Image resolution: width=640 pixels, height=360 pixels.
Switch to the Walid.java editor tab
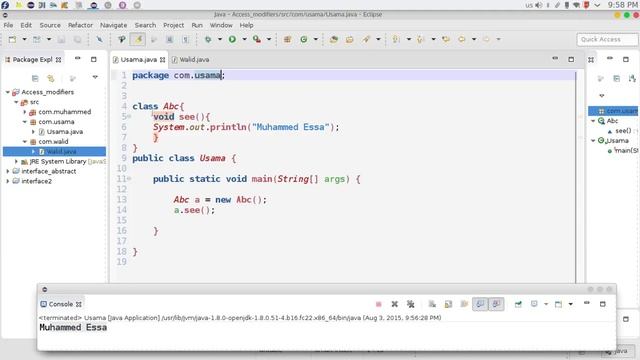coord(191,60)
